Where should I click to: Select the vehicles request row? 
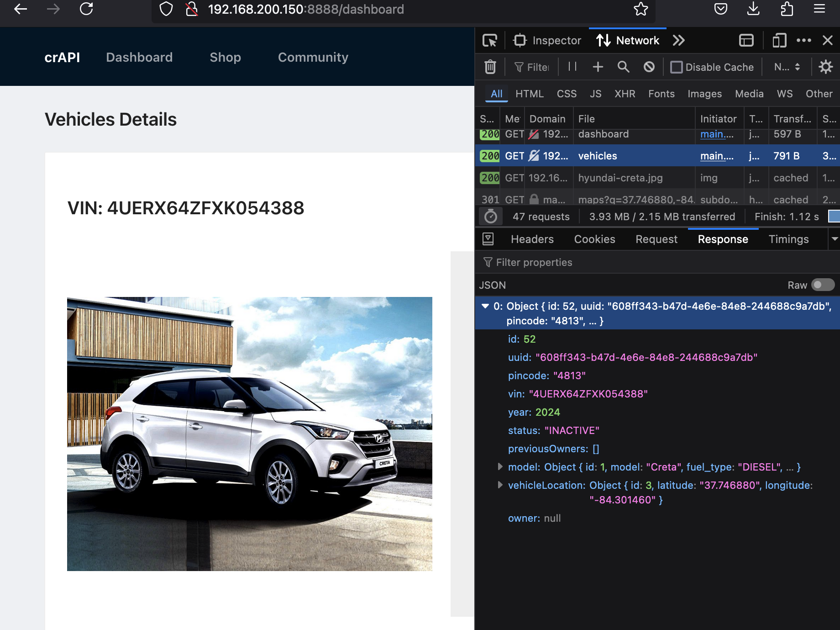(x=657, y=156)
